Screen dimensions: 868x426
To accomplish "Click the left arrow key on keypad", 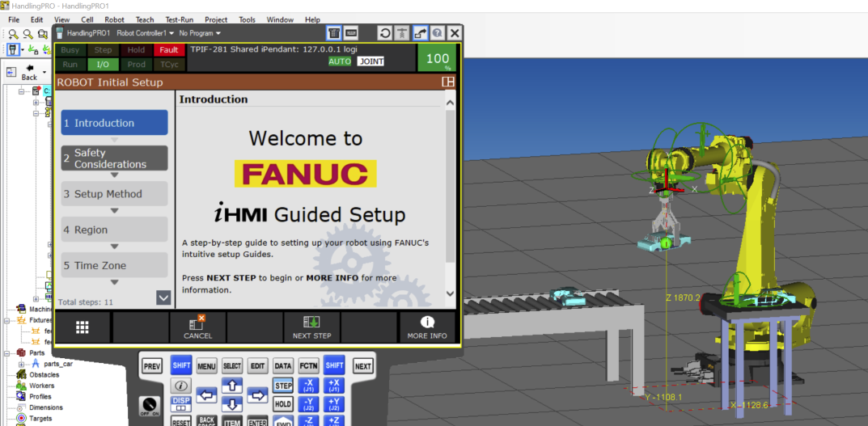I will click(x=206, y=395).
